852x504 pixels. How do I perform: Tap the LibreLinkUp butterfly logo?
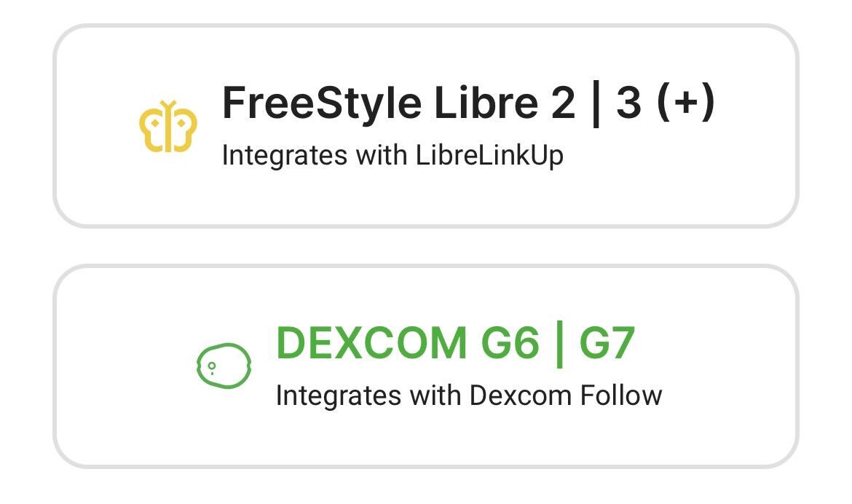point(168,127)
